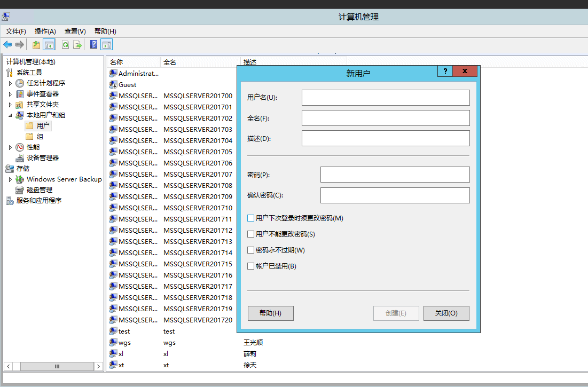Click the back arrow toolbar icon
The height and width of the screenshot is (387, 588).
pyautogui.click(x=7, y=45)
